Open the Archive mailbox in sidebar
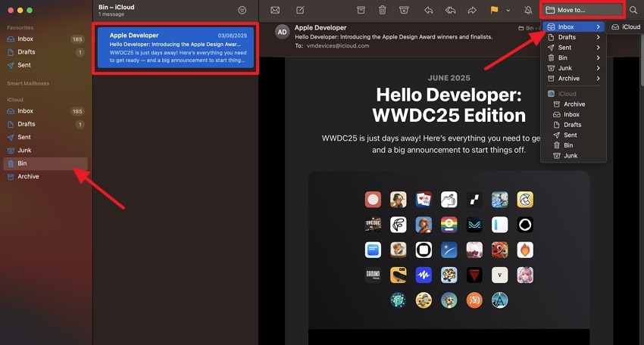 click(x=45, y=177)
